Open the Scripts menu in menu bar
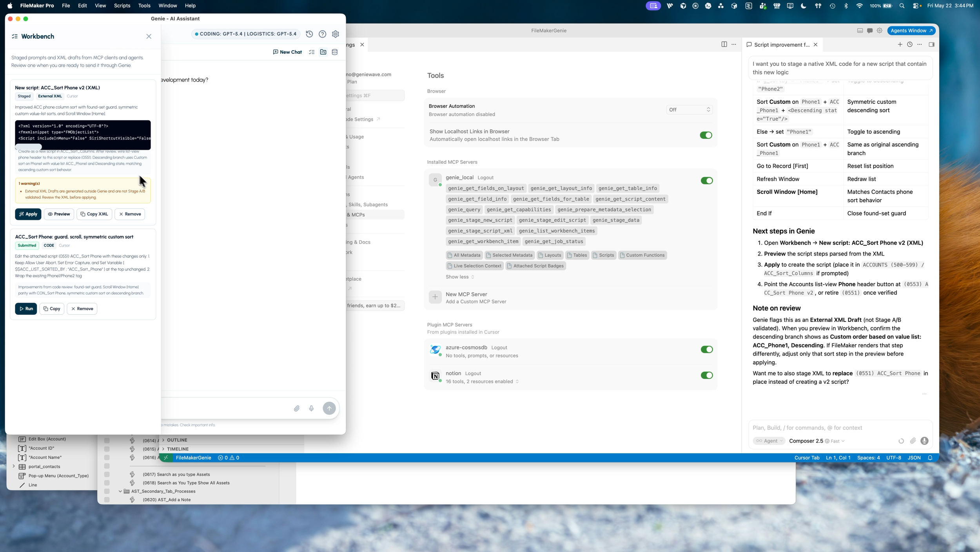 (122, 5)
